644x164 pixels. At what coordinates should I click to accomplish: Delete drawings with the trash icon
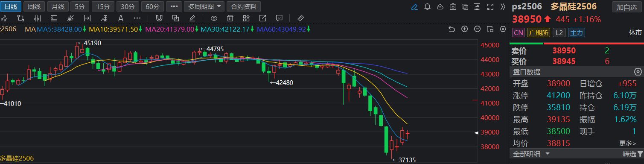(x=230, y=18)
